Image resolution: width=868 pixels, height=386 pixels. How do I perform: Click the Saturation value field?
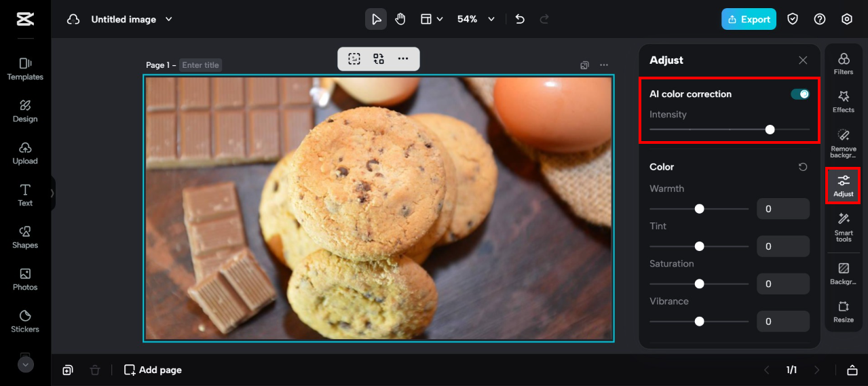pyautogui.click(x=783, y=284)
